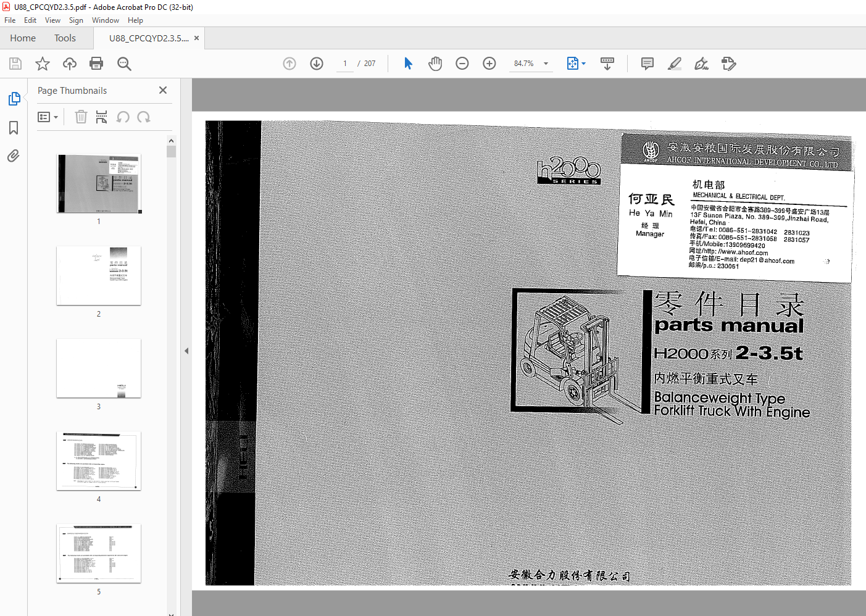Select the arrow selection tool
The height and width of the screenshot is (616, 866).
(x=408, y=64)
